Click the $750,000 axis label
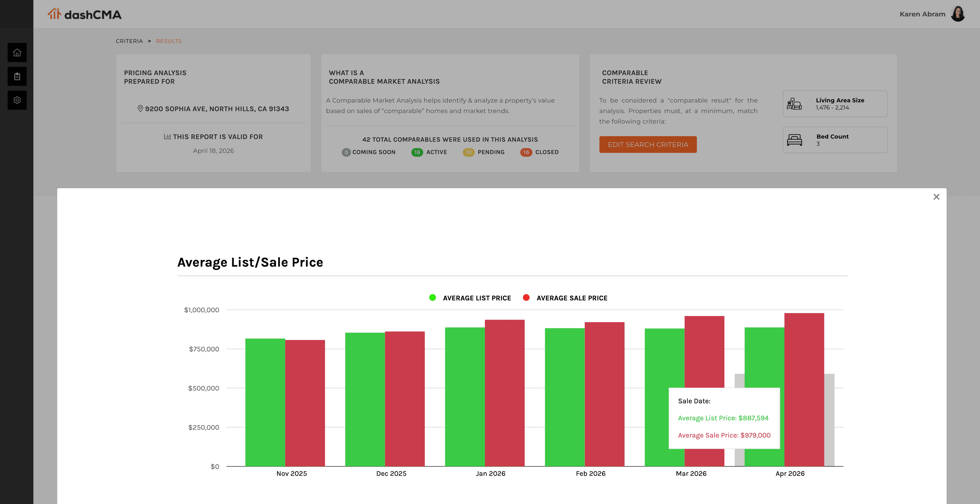 [204, 349]
